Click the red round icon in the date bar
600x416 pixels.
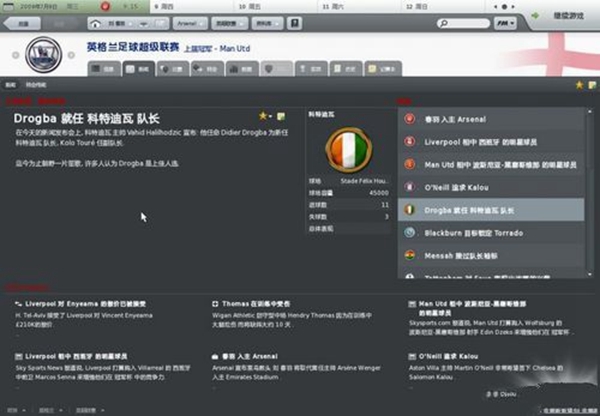(105, 6)
